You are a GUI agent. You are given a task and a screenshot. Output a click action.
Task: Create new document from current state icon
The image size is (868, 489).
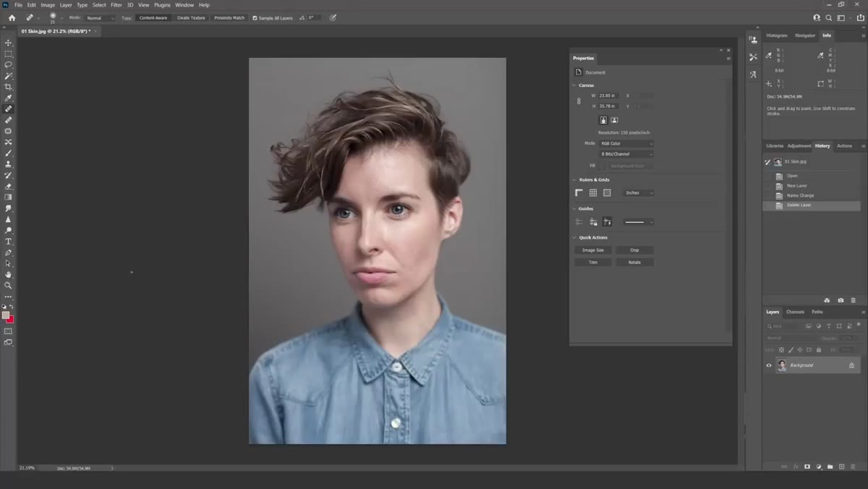[x=827, y=300]
